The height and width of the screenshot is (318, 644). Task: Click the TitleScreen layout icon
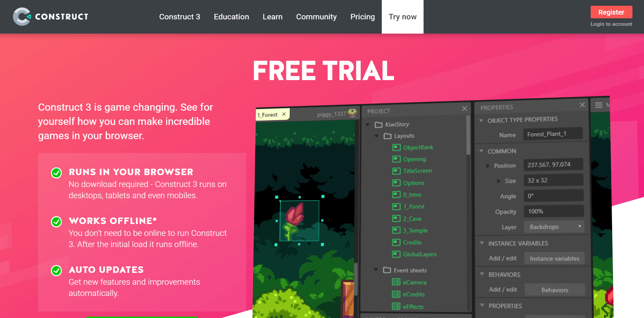pos(396,171)
